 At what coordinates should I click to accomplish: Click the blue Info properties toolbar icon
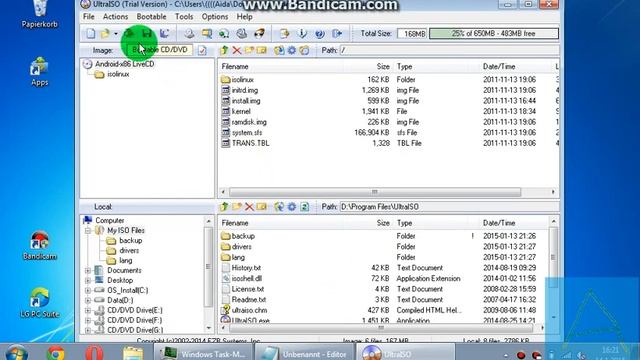[x=302, y=33]
